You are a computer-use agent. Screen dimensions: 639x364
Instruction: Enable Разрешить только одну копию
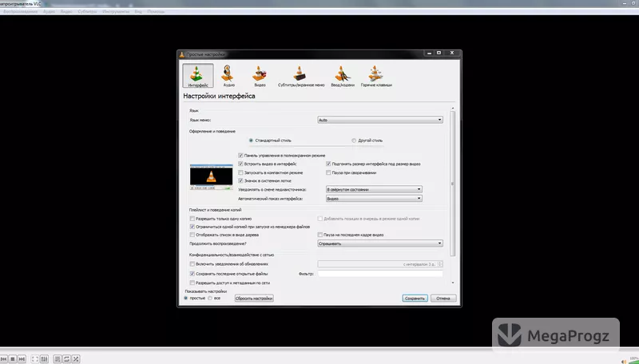pos(192,219)
